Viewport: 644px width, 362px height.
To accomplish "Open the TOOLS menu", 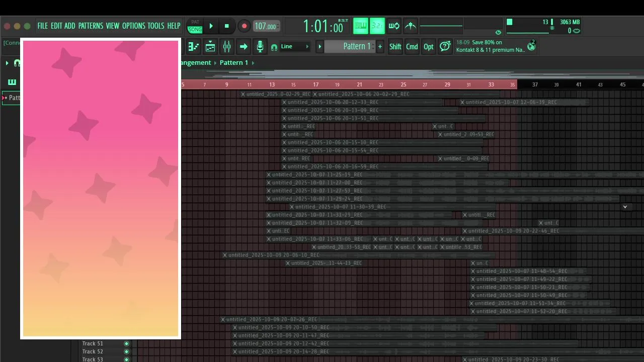I will point(156,26).
